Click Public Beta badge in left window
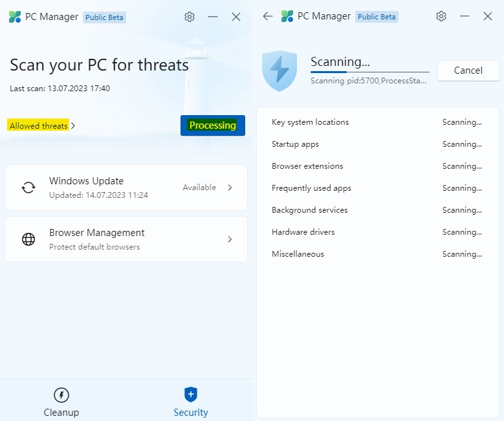 click(x=104, y=17)
